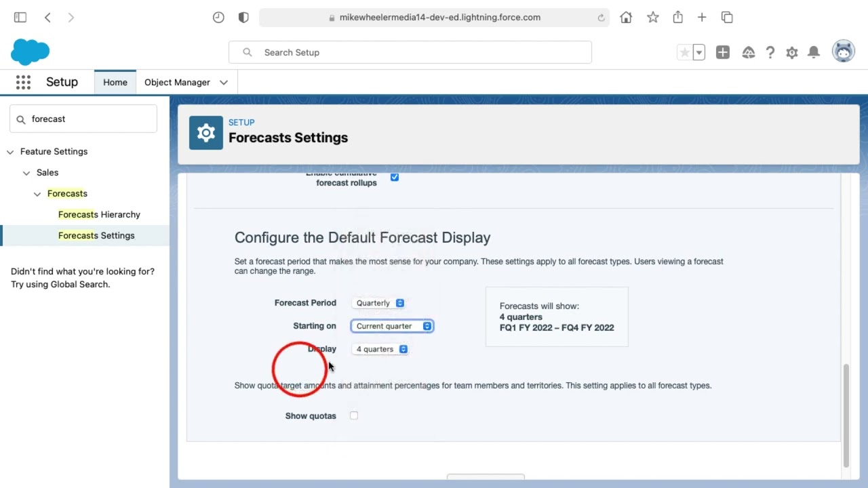Viewport: 868px width, 488px height.
Task: Select the Forecasts item in sidebar tree
Action: 67,193
